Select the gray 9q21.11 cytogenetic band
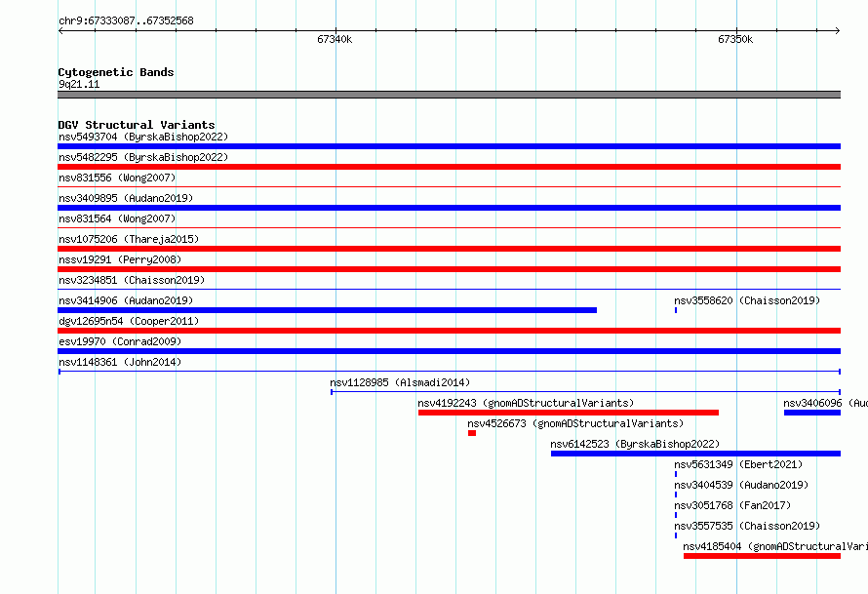Viewport: 868px width, 594px height. (449, 95)
